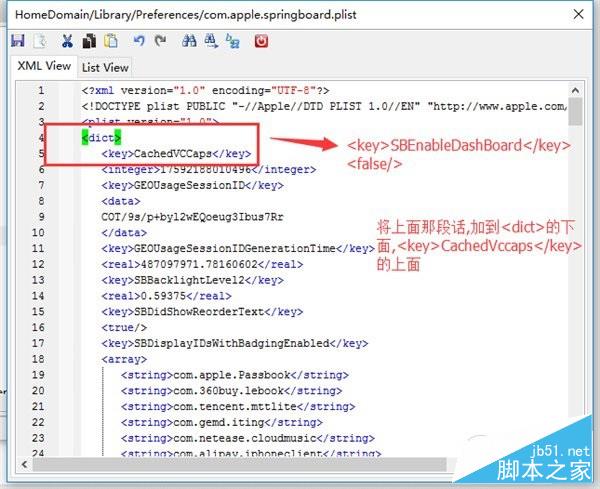Open Find with the binoculars icon
This screenshot has height=489, width=600.
(189, 41)
